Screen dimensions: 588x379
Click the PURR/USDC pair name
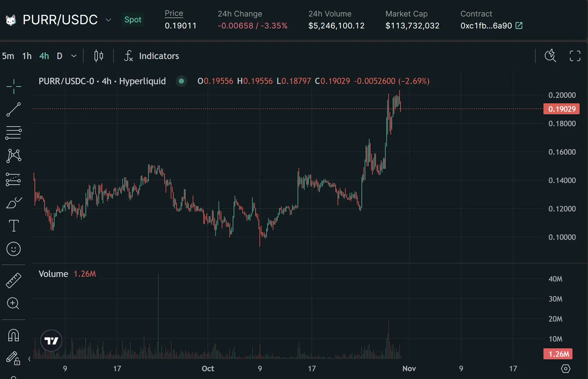pos(60,20)
